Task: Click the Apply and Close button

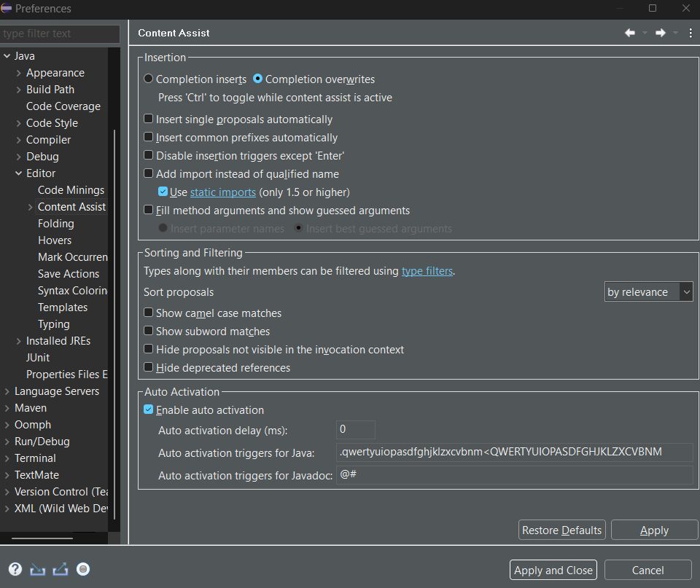Action: tap(553, 570)
